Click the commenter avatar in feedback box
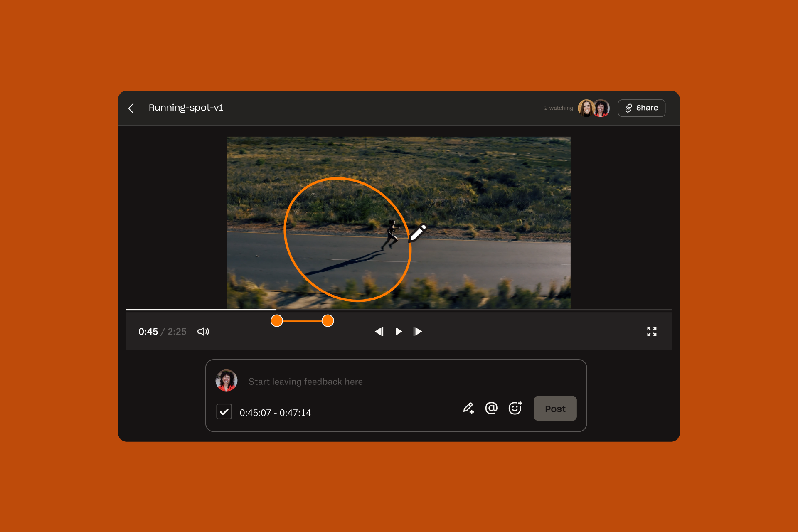 click(x=227, y=380)
